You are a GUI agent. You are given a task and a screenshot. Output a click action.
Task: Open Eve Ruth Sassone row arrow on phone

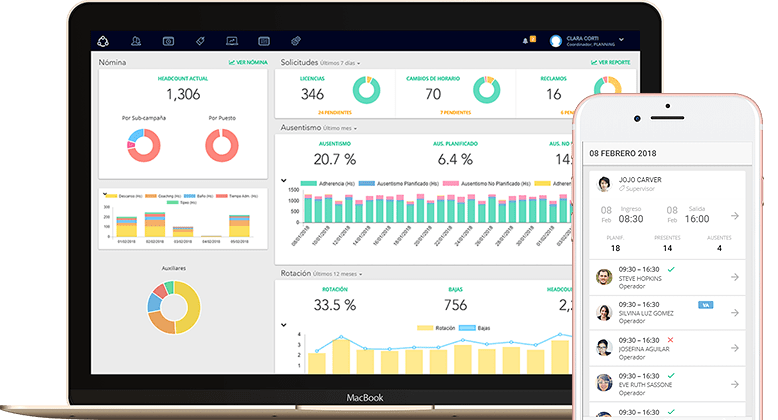(x=735, y=384)
